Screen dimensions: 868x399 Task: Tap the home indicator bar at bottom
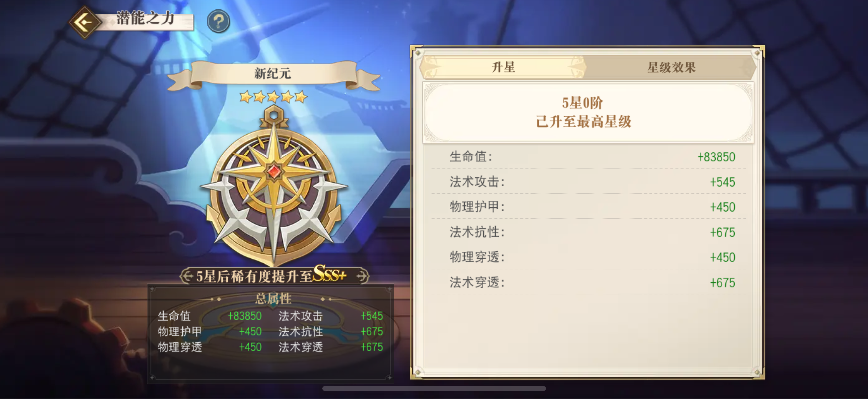[x=434, y=388]
